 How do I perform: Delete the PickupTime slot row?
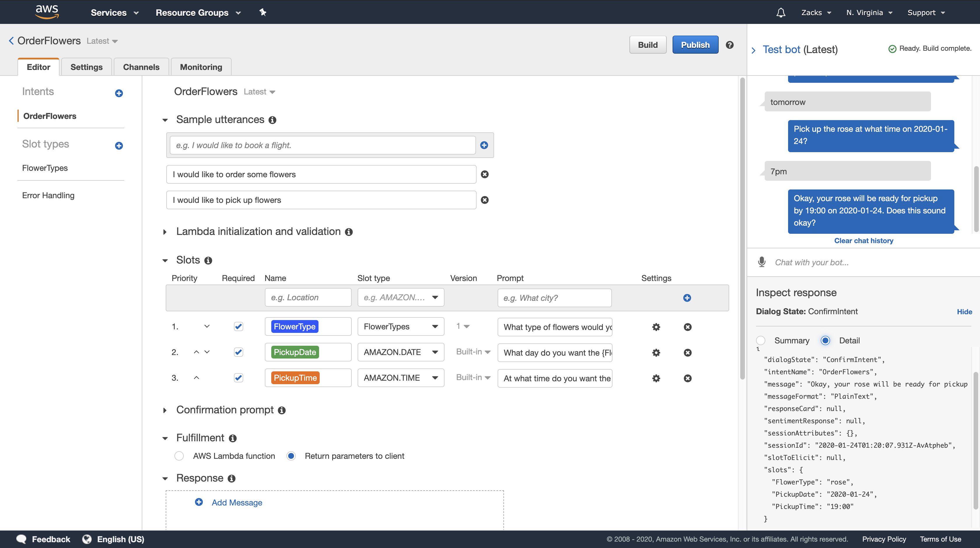point(687,378)
